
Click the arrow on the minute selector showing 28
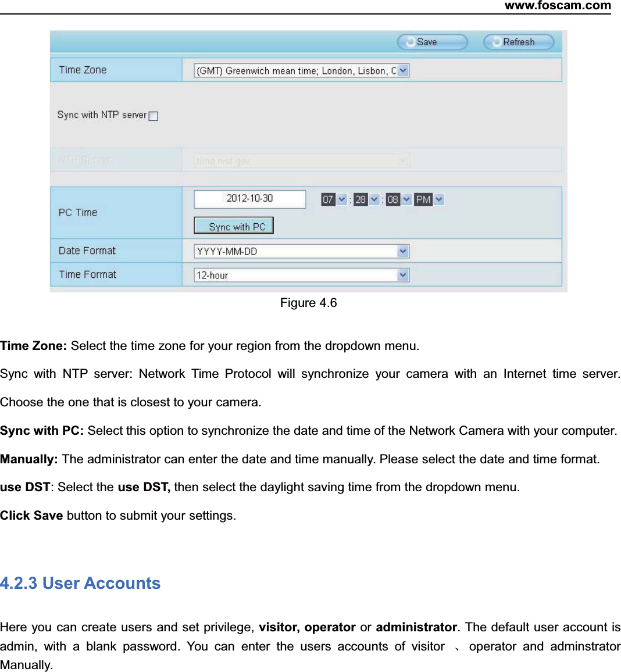[x=373, y=199]
